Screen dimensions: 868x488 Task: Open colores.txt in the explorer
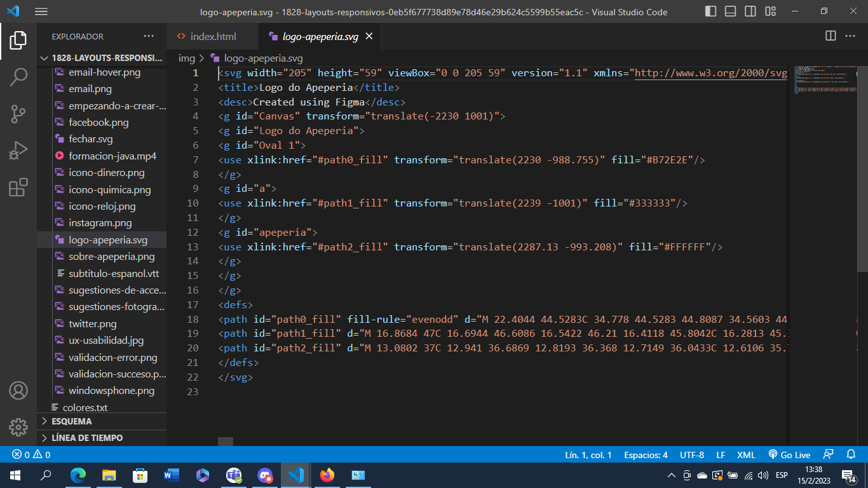click(x=85, y=407)
